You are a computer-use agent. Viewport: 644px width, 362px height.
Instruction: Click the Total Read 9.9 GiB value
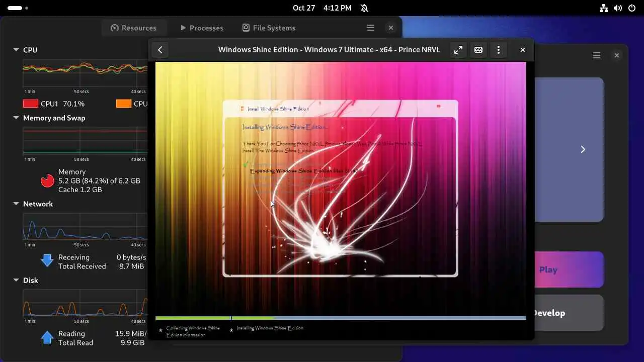(x=132, y=342)
